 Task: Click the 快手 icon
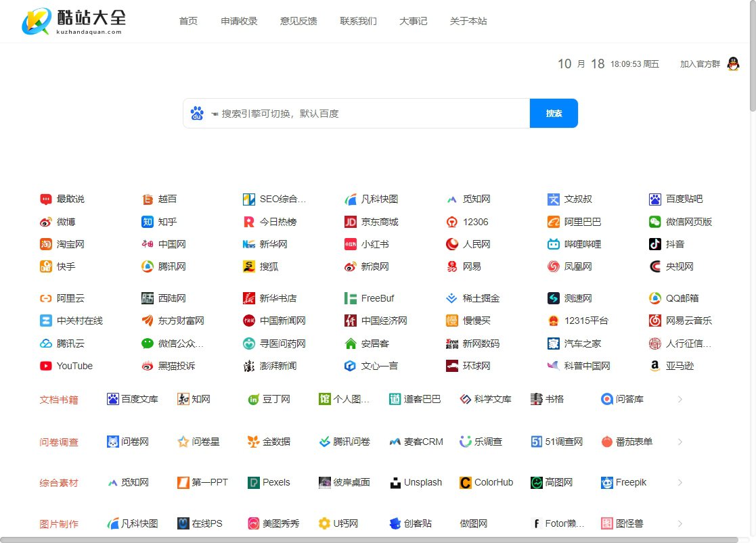coord(46,266)
